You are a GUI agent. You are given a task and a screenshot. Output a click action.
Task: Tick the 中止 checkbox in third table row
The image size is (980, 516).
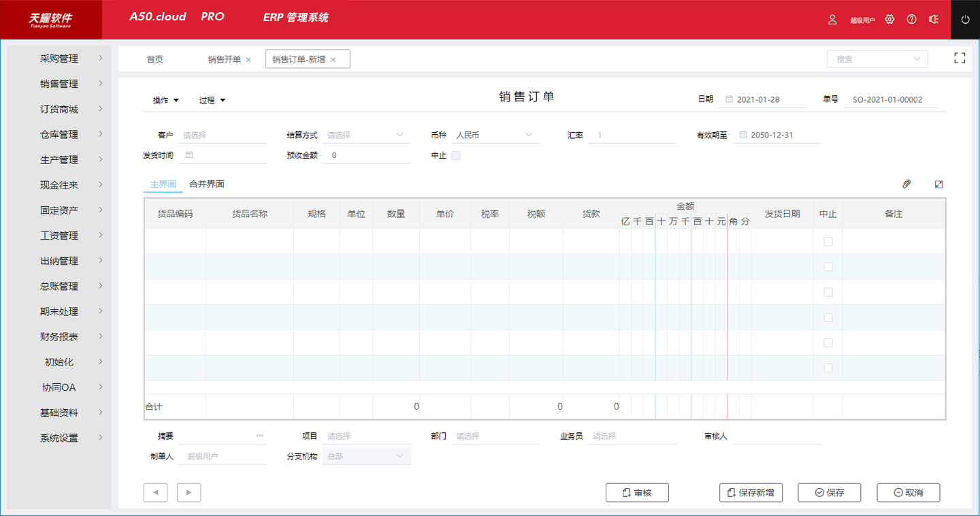pyautogui.click(x=828, y=292)
